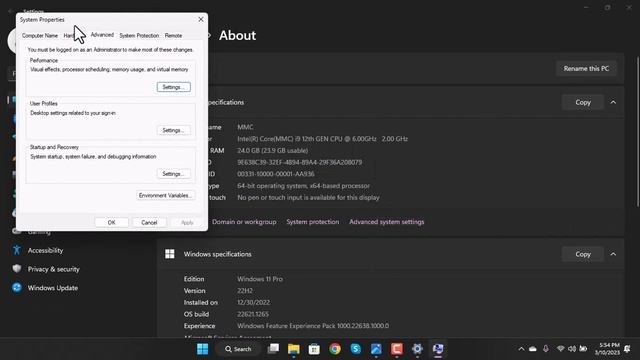
Task: Open the blue photo app taskbar icon
Action: (376, 349)
